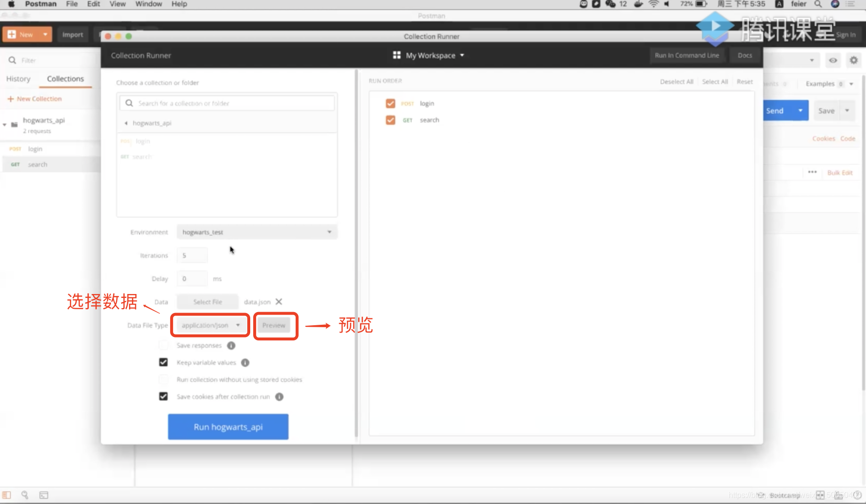Click Run In Command Line button
The width and height of the screenshot is (866, 504).
tap(687, 55)
